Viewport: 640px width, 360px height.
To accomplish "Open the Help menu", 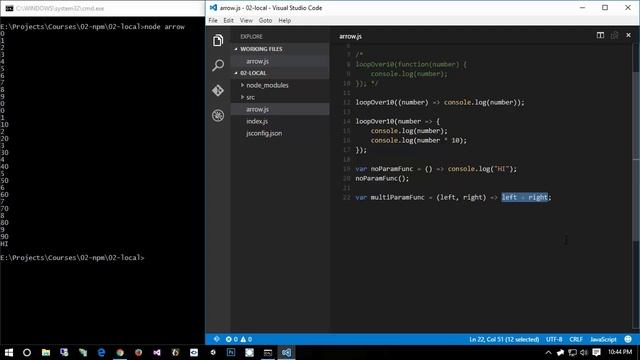I will (x=284, y=20).
